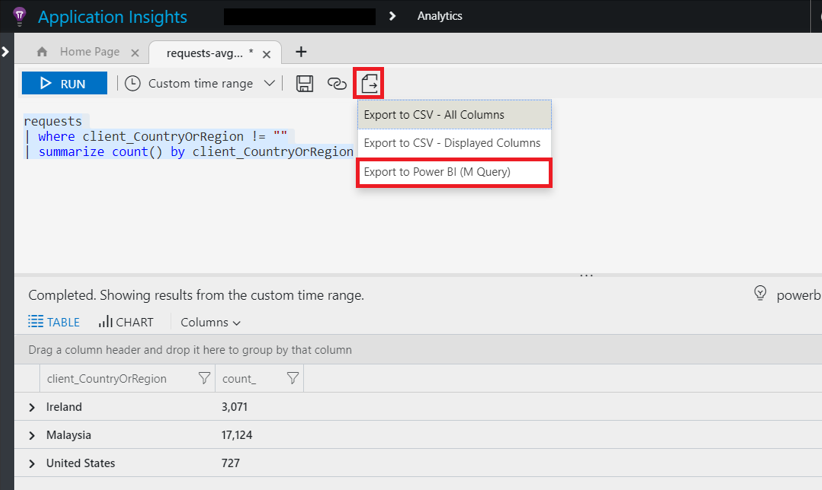Open the Columns dropdown
Viewport: 822px width, 490px height.
click(x=210, y=322)
